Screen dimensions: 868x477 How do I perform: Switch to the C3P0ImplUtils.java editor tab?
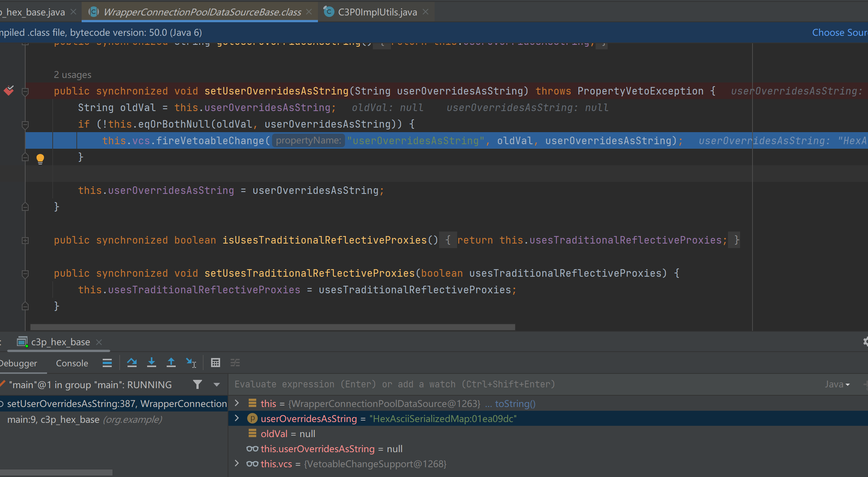point(377,12)
